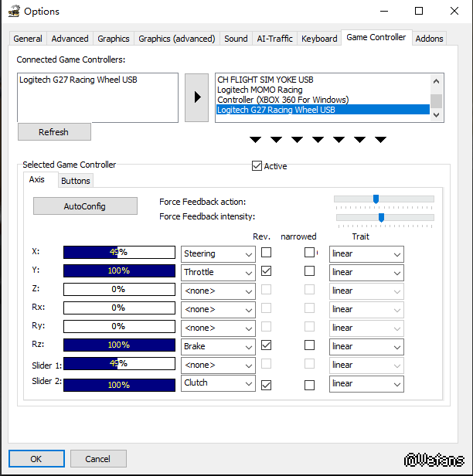The image size is (473, 476).
Task: Enable narrowed checkbox for Rz axis
Action: (309, 345)
